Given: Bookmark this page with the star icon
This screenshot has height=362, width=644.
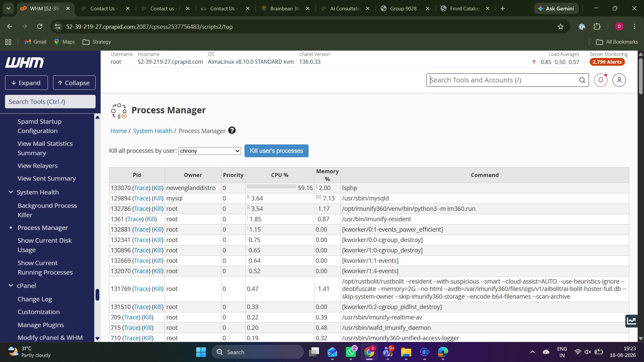Looking at the screenshot, I should tap(560, 26).
